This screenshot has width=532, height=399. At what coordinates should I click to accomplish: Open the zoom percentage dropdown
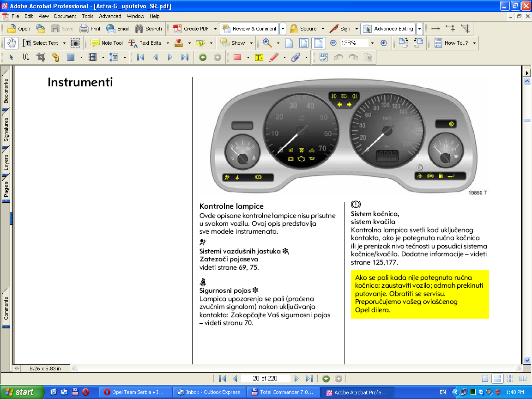pyautogui.click(x=372, y=43)
